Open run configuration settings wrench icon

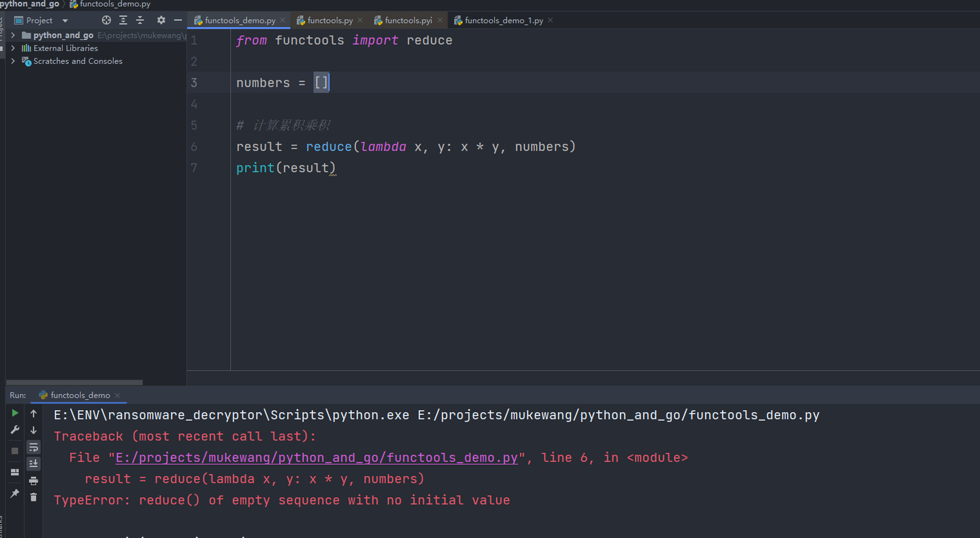14,429
